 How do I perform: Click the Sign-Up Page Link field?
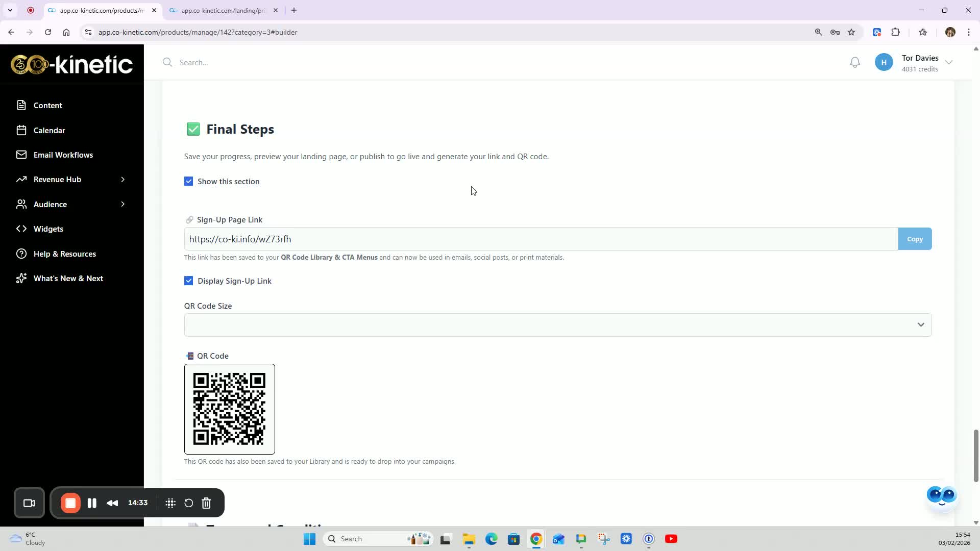click(541, 239)
